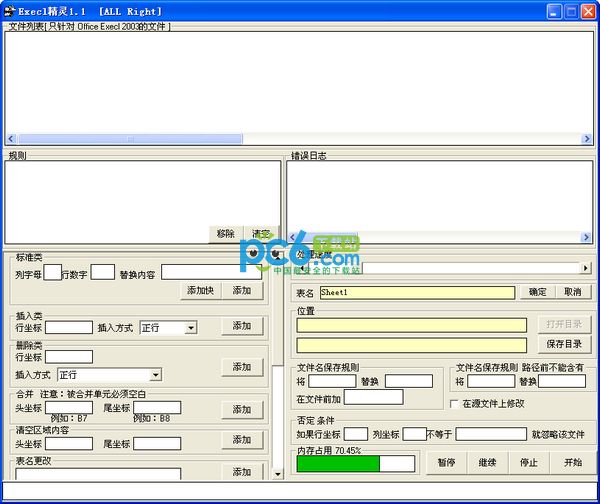Focus the 替换内容 input field
The height and width of the screenshot is (504, 600).
click(211, 272)
